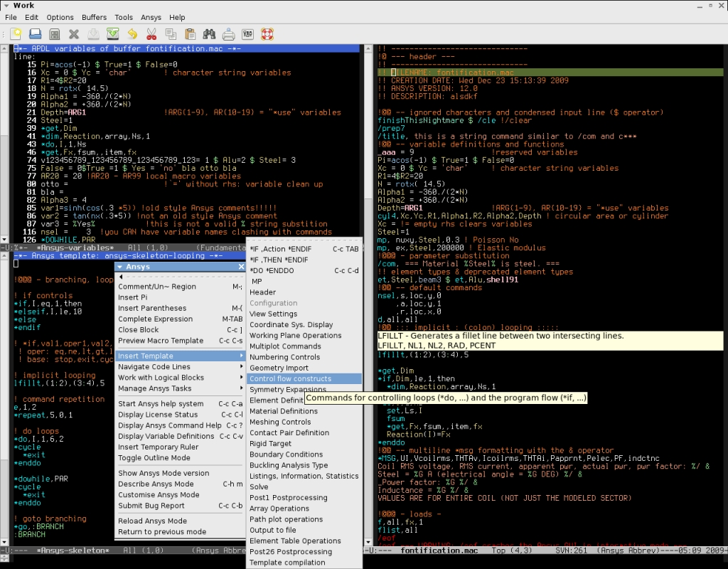Choose Display License Status entry
The width and height of the screenshot is (728, 569).
click(180, 415)
